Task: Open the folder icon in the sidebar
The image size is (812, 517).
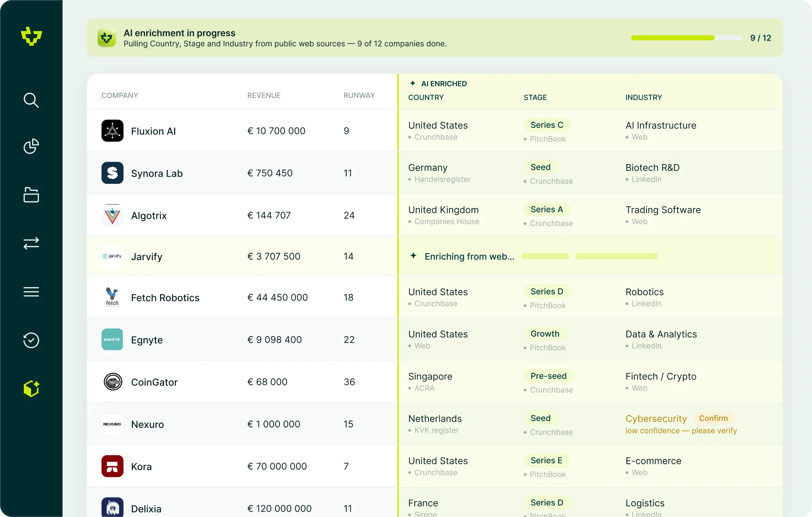Action: point(31,195)
